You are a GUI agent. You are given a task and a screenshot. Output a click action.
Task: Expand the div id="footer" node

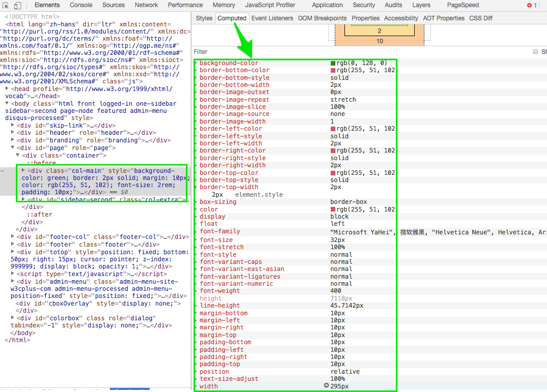[13, 245]
